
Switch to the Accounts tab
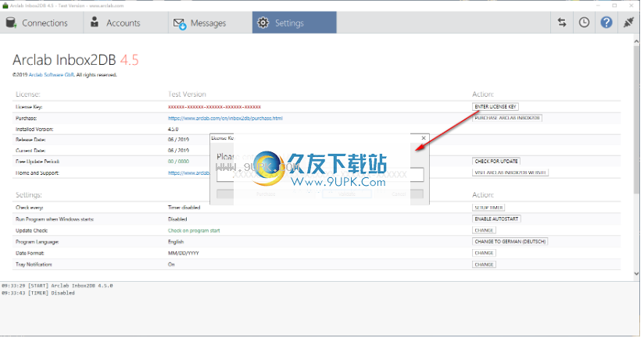(126, 23)
